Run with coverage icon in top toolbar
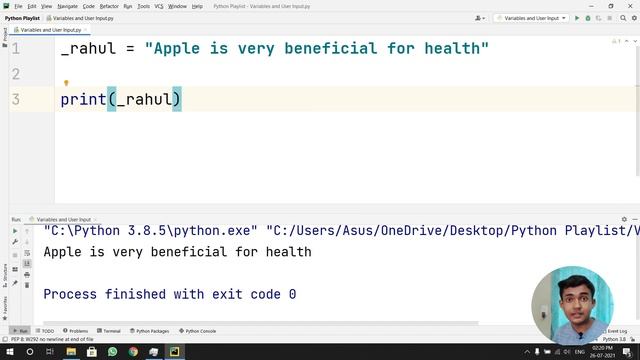640x360 pixels. pos(598,18)
